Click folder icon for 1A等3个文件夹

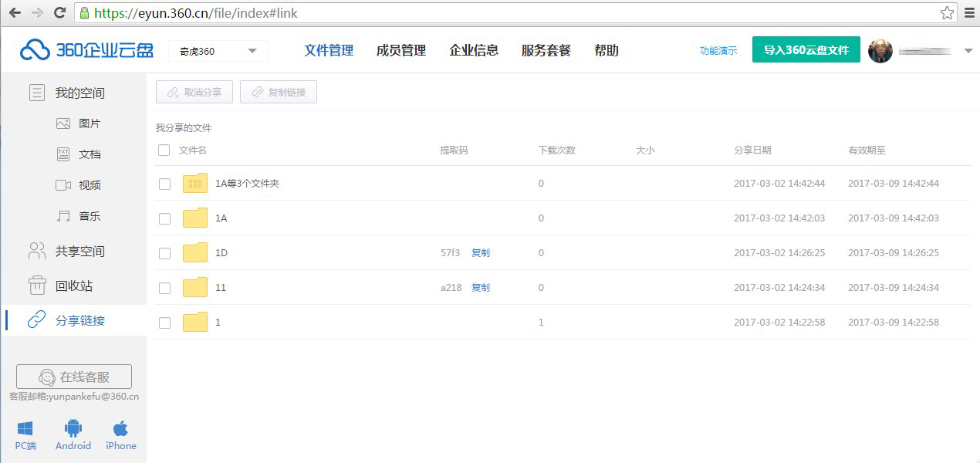coord(195,183)
